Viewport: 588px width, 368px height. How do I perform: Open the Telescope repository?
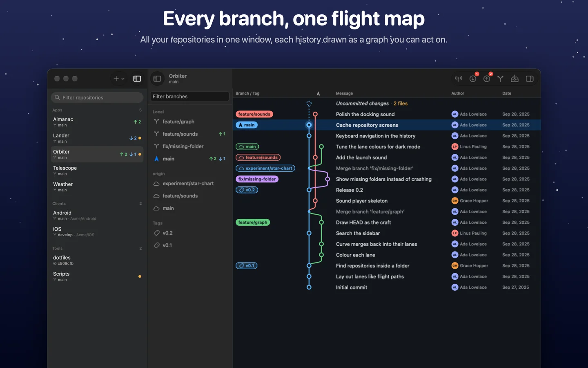coord(97,171)
